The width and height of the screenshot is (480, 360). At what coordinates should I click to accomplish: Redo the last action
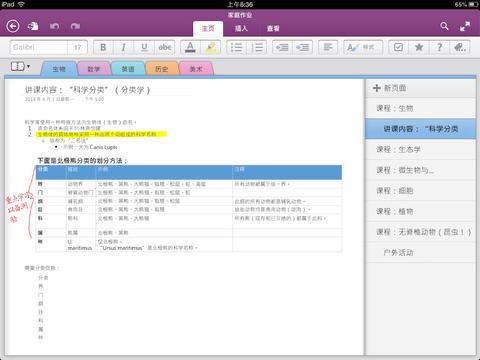[75, 26]
